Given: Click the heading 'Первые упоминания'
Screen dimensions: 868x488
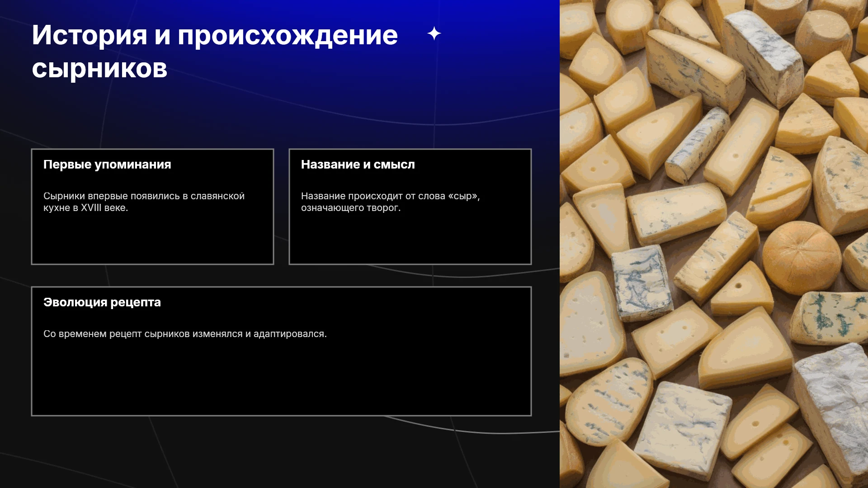Looking at the screenshot, I should point(107,164).
